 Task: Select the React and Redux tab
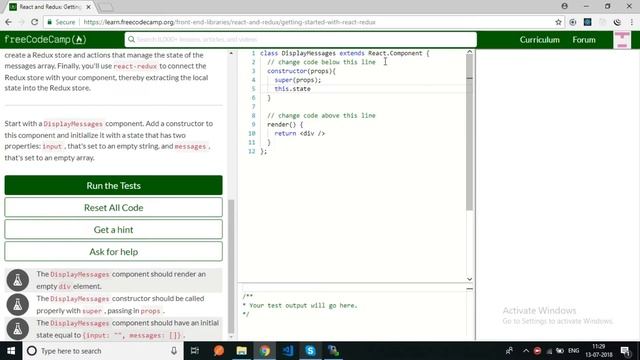(x=50, y=7)
